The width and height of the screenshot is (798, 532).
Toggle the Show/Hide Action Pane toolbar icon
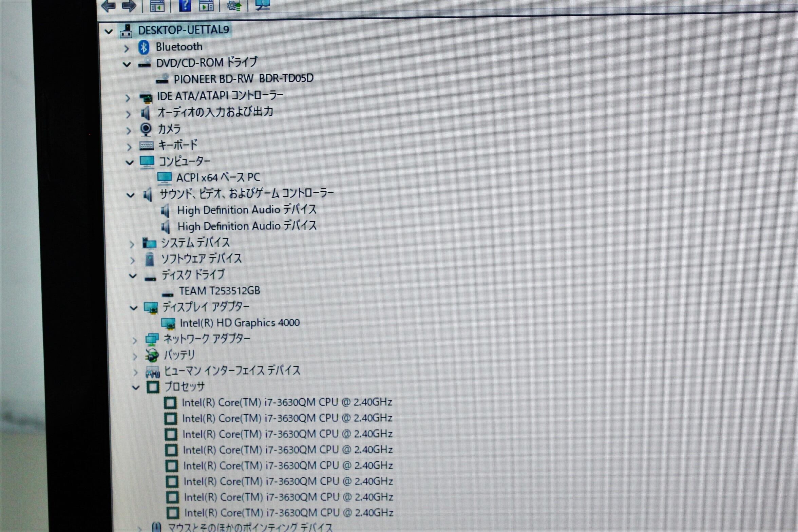pos(206,5)
